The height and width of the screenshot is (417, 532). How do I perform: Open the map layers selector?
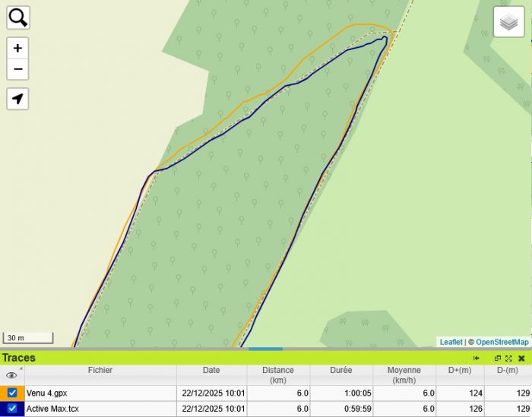point(509,22)
